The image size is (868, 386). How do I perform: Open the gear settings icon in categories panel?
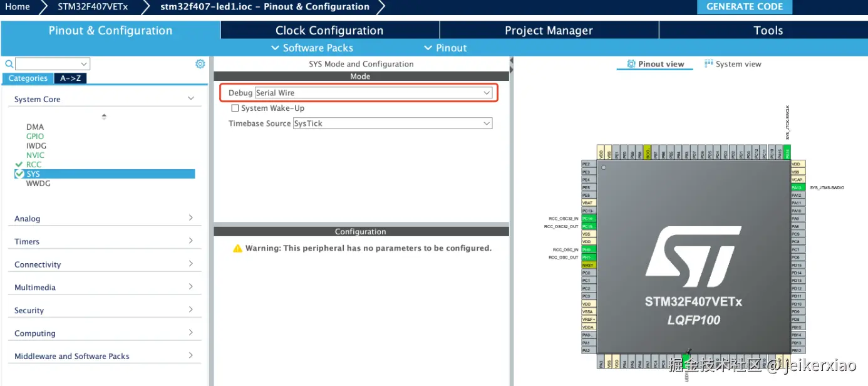point(200,64)
